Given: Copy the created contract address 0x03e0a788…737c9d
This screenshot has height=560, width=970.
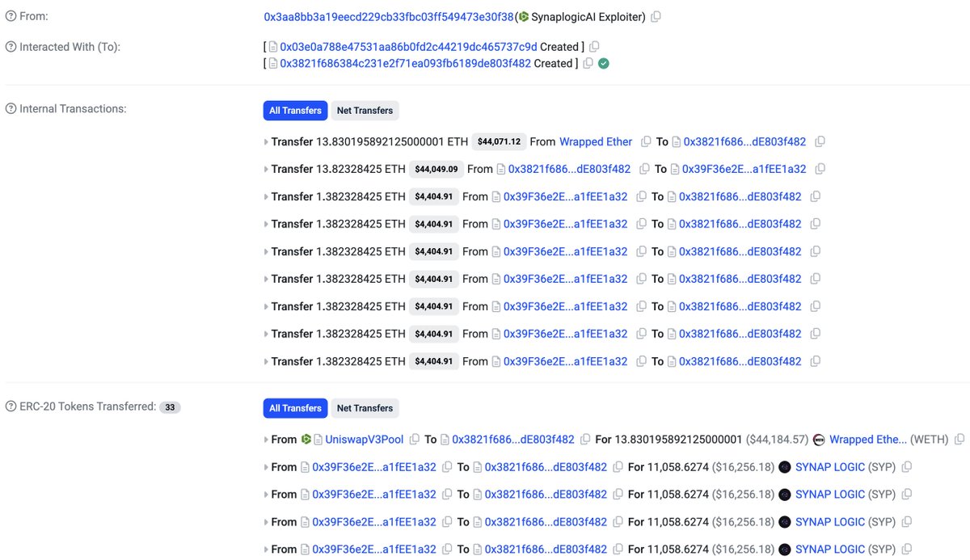Looking at the screenshot, I should pyautogui.click(x=594, y=47).
